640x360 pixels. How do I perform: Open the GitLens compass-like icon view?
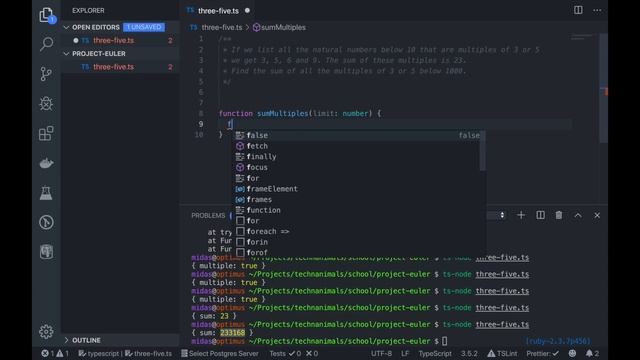pos(46,222)
